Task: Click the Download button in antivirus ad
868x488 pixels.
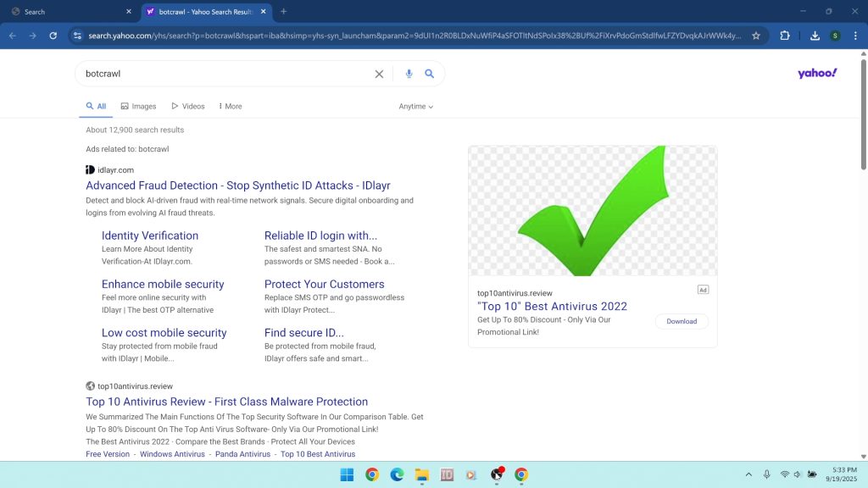Action: tap(682, 321)
